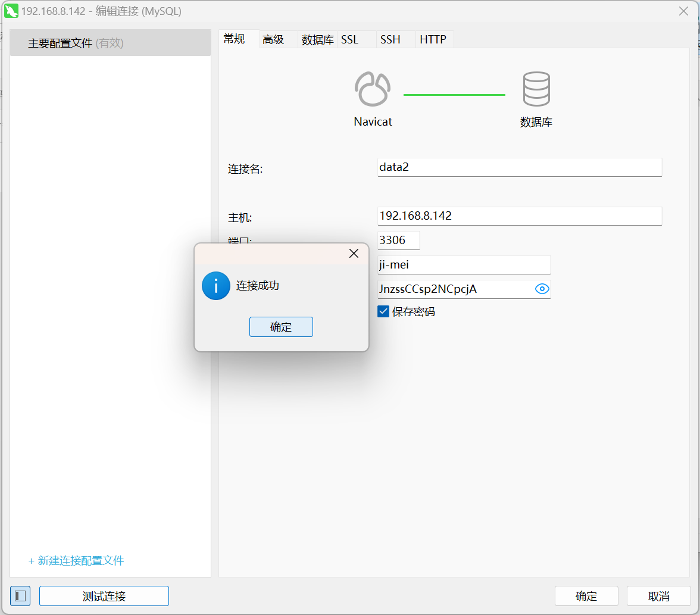Click the green Navicat title bar icon
700x615 pixels.
pyautogui.click(x=11, y=11)
